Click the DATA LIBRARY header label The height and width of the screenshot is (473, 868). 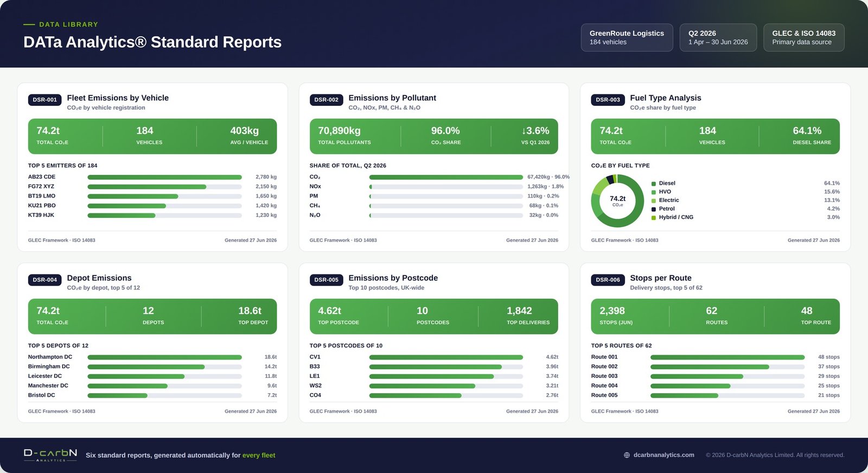click(x=68, y=24)
